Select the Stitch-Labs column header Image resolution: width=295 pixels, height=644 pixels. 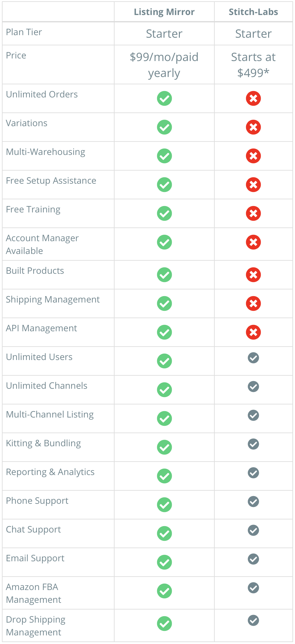[x=253, y=12]
